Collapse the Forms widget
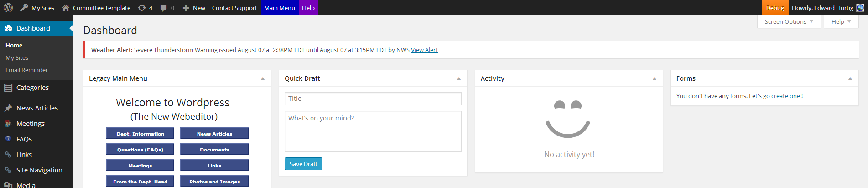Viewport: 868px width, 188px height. tap(850, 78)
